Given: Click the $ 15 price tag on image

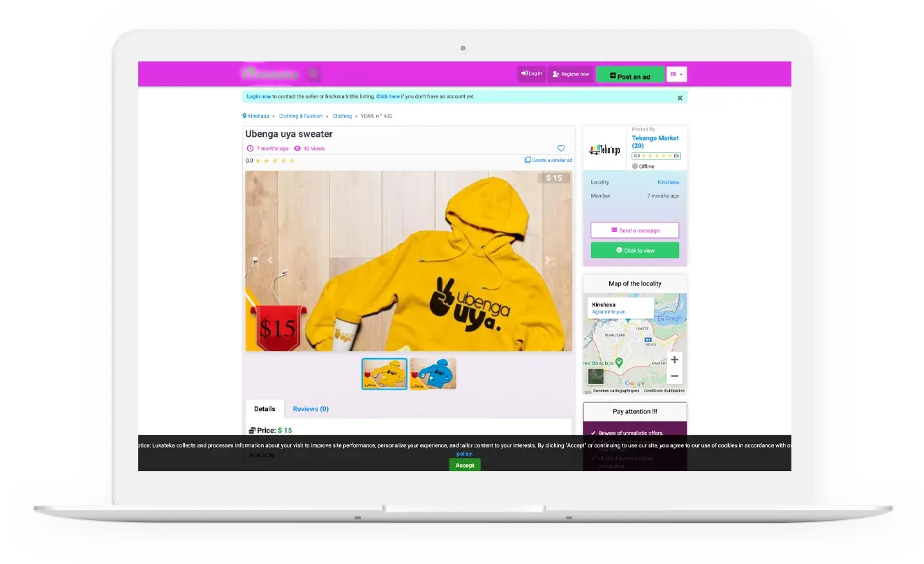Looking at the screenshot, I should point(554,178).
